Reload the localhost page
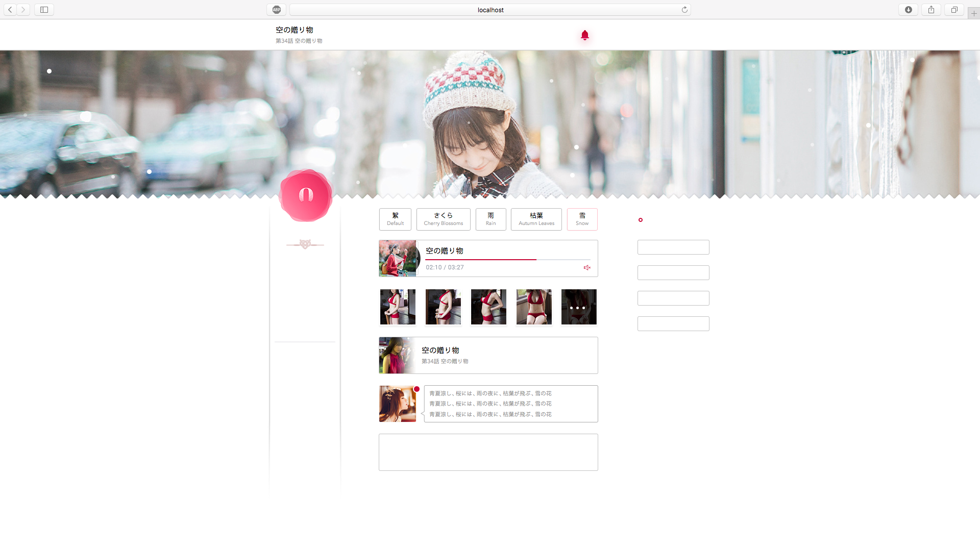Image resolution: width=980 pixels, height=551 pixels. [x=684, y=10]
